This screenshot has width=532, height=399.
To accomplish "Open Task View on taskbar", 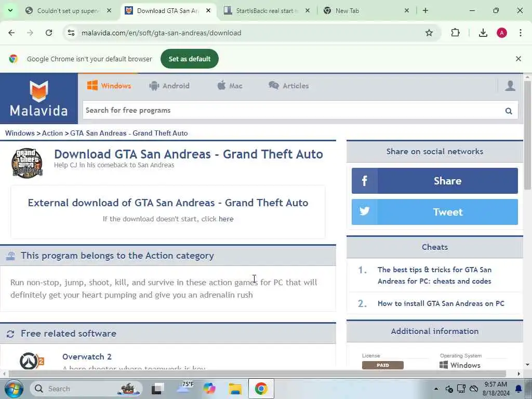I will pyautogui.click(x=157, y=389).
